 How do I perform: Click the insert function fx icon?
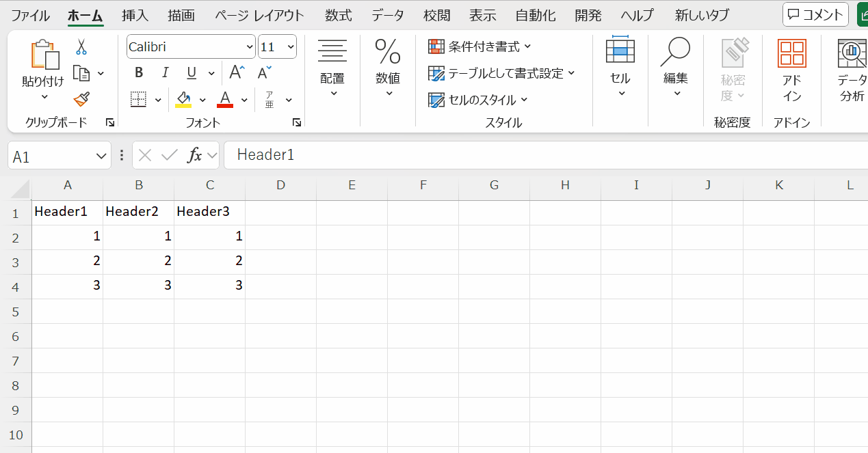click(x=195, y=156)
